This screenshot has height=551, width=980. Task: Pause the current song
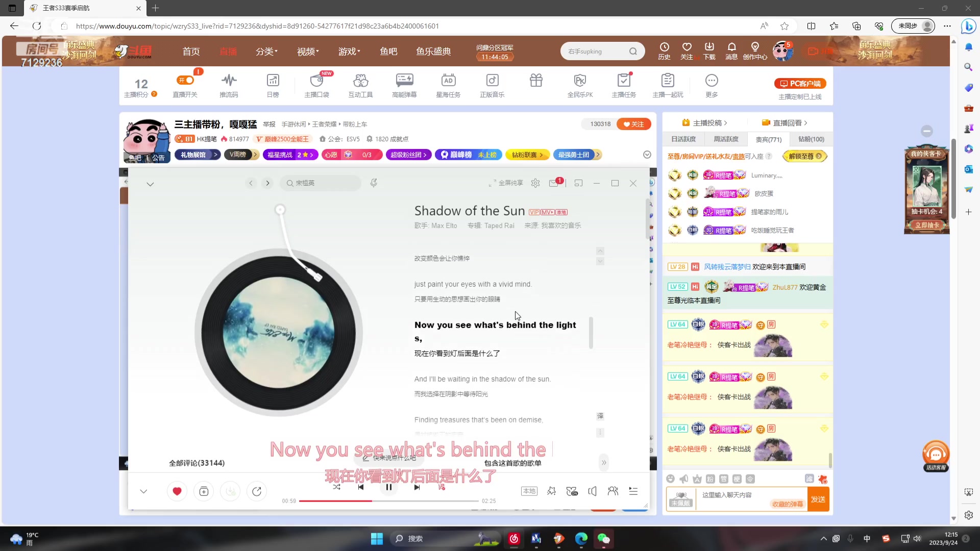(389, 487)
